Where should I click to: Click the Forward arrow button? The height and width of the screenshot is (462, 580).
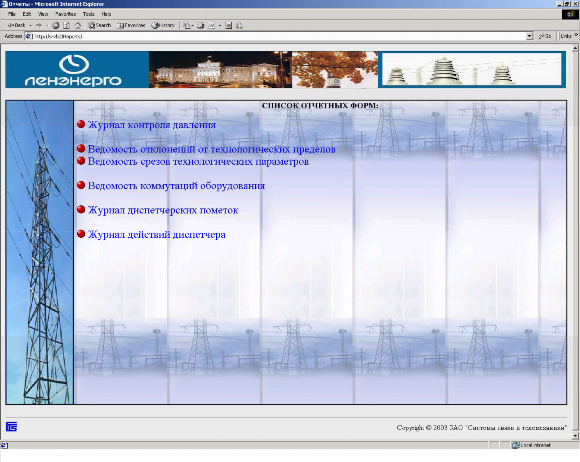(38, 25)
